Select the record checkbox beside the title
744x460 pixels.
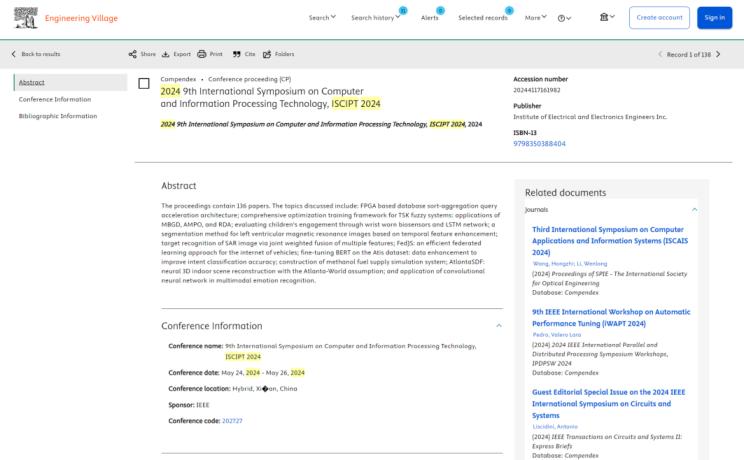coord(144,84)
